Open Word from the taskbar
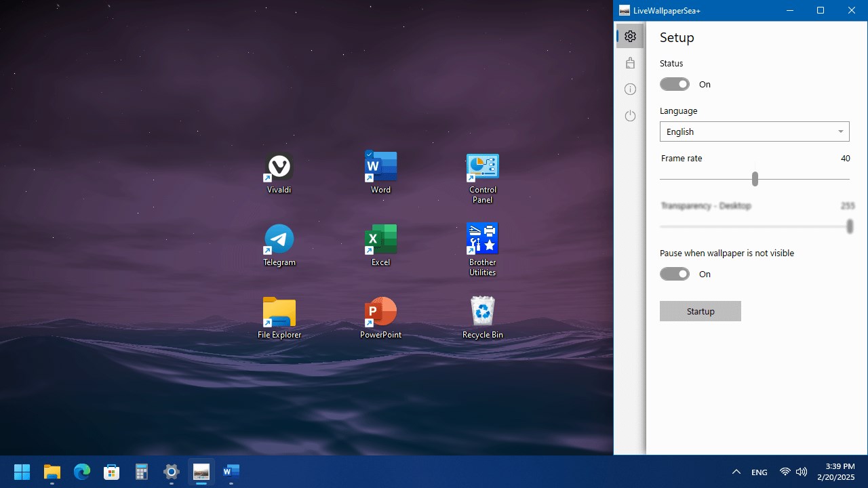Image resolution: width=868 pixels, height=488 pixels. click(231, 472)
